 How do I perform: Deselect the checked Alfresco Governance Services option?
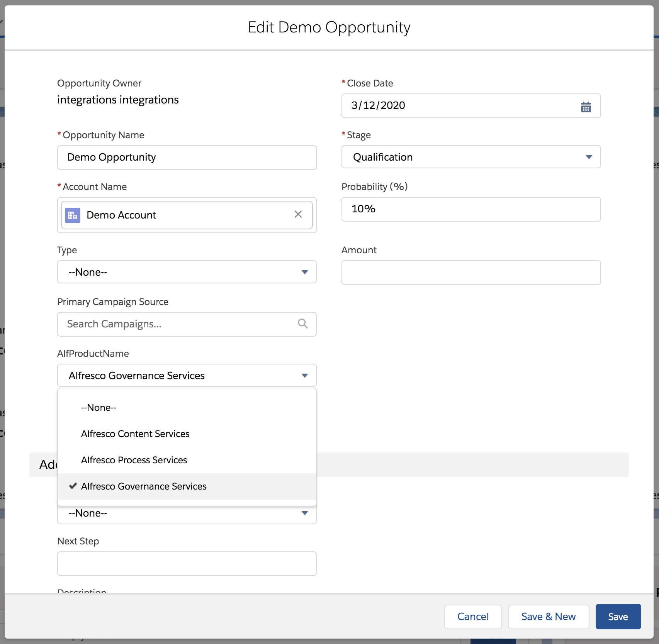pos(144,486)
